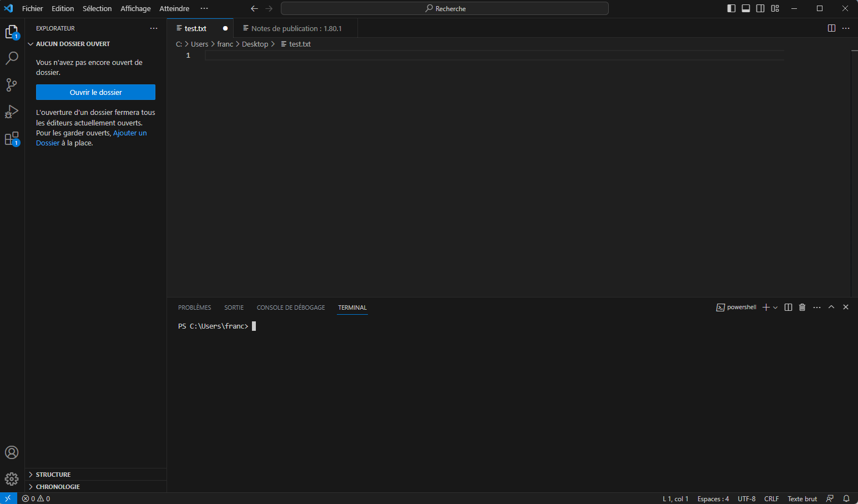The width and height of the screenshot is (858, 504).
Task: Open the Extensions view
Action: pos(12,138)
